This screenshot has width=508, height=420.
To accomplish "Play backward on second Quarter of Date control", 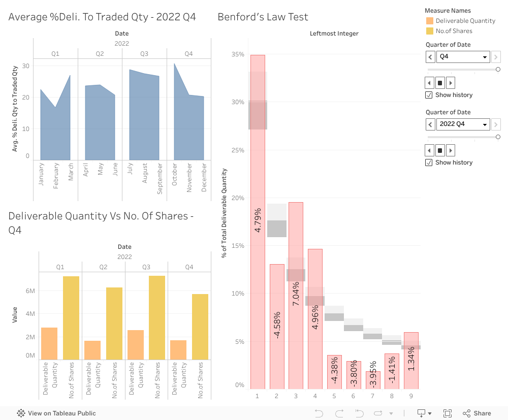I will [x=430, y=150].
